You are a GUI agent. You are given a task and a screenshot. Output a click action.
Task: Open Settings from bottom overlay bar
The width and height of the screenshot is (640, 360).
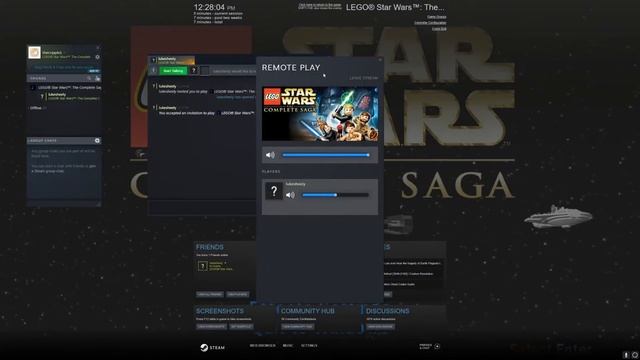click(309, 346)
